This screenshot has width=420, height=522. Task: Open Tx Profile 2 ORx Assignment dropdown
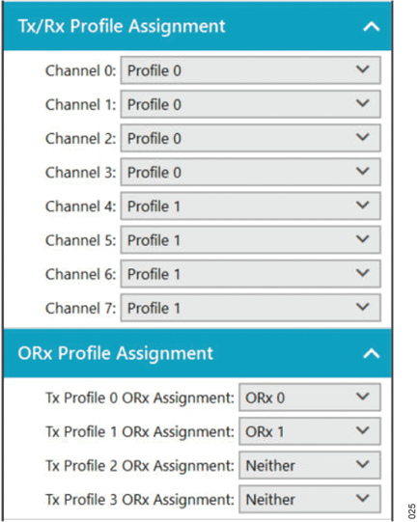click(310, 465)
